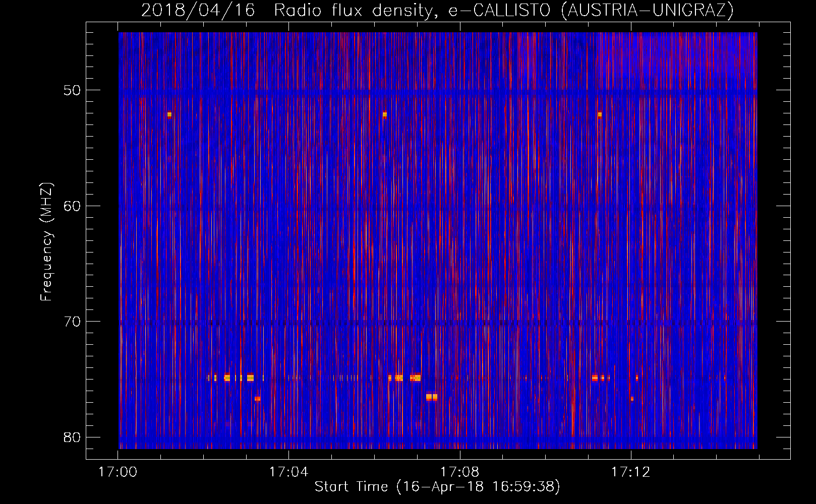Click the 17:04 time tick label
This screenshot has width=816, height=504.
coord(288,472)
